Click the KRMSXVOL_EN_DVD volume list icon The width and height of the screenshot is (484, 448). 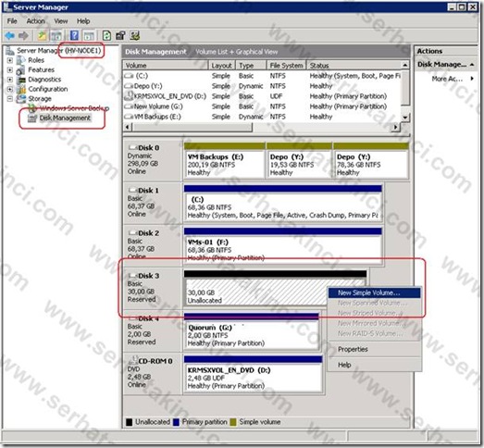pos(129,96)
